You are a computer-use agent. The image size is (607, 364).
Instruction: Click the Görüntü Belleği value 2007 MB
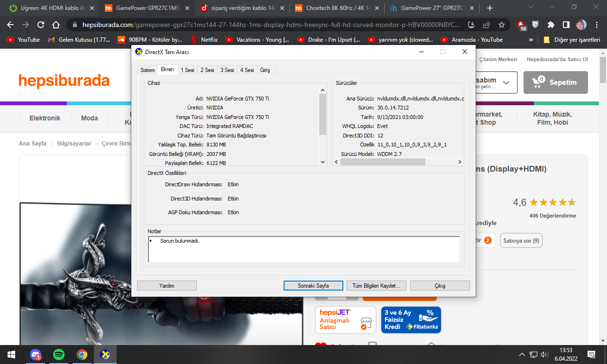[x=216, y=154]
